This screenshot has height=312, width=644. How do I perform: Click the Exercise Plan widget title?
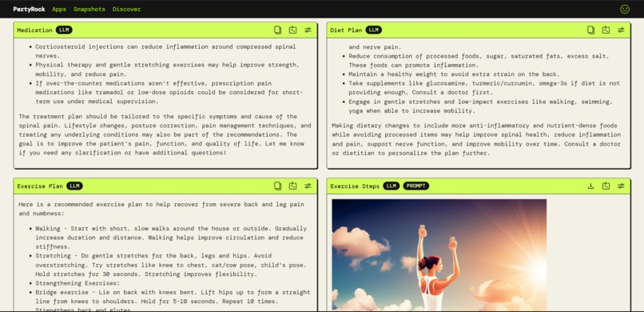(40, 186)
